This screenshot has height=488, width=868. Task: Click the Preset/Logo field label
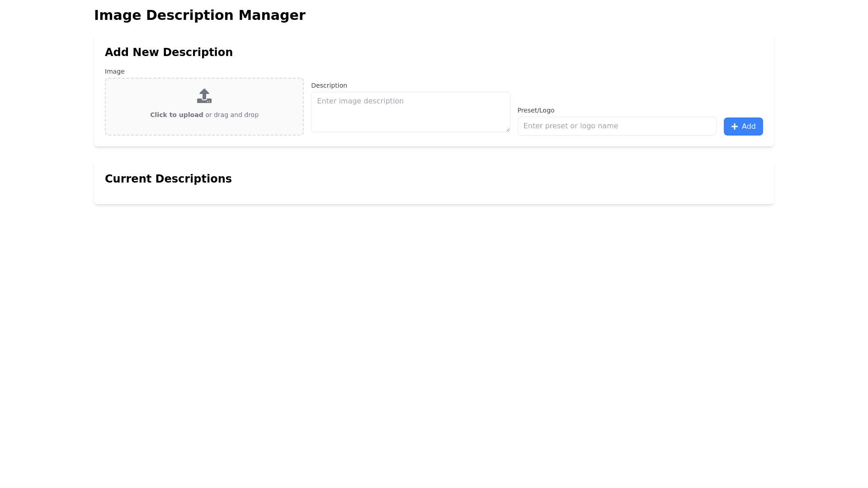[536, 110]
